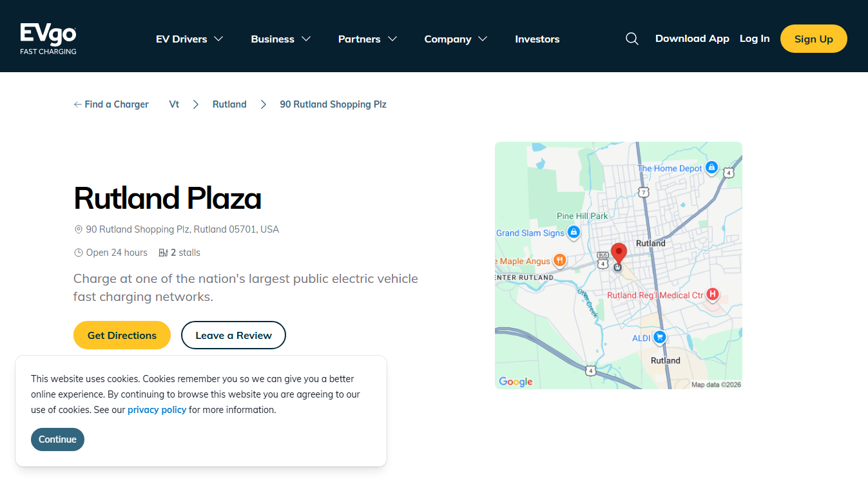The width and height of the screenshot is (868, 482).
Task: Accept cookies with the Continue button
Action: (57, 439)
